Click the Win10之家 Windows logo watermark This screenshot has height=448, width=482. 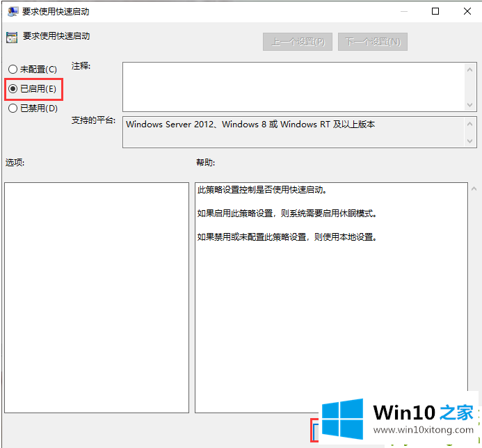343,419
